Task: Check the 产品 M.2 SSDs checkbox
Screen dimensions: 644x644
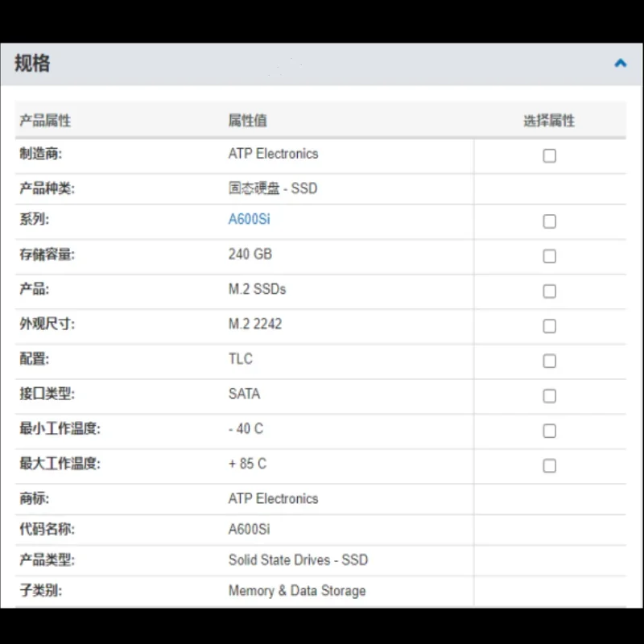Action: (549, 291)
